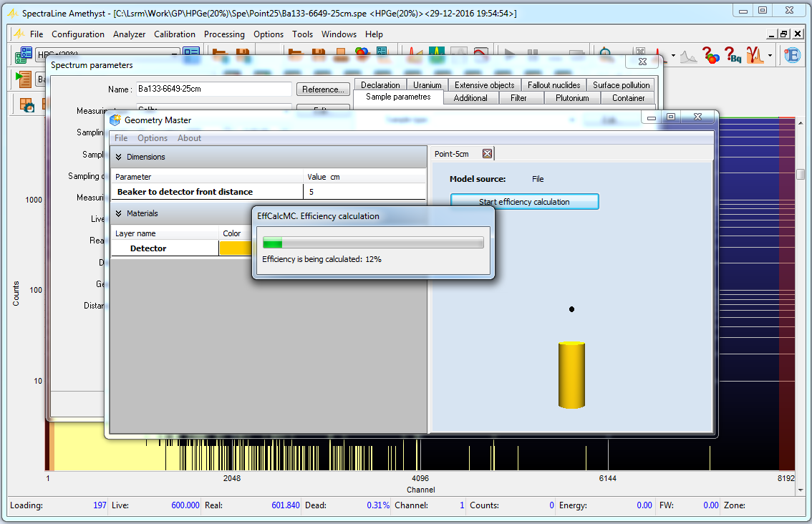Screen dimensions: 812x524
Task: Click the Name field containing Ba133-6649-25cm
Action: (213, 89)
